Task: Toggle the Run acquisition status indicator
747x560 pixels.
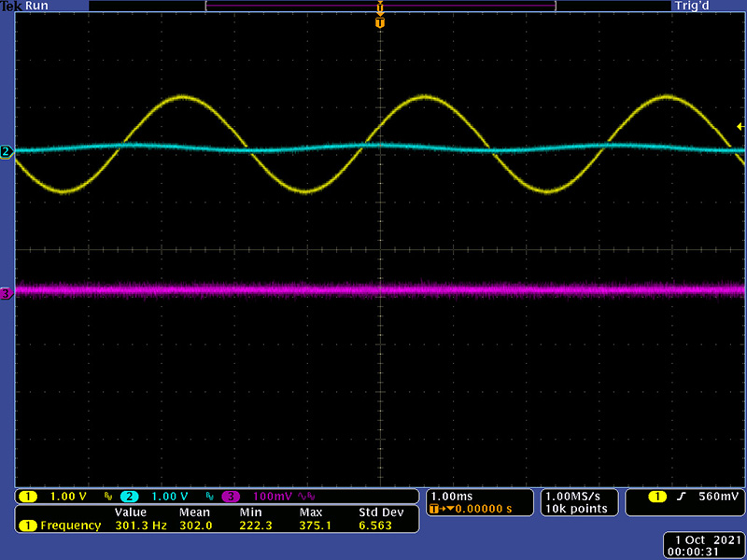Action: (35, 6)
